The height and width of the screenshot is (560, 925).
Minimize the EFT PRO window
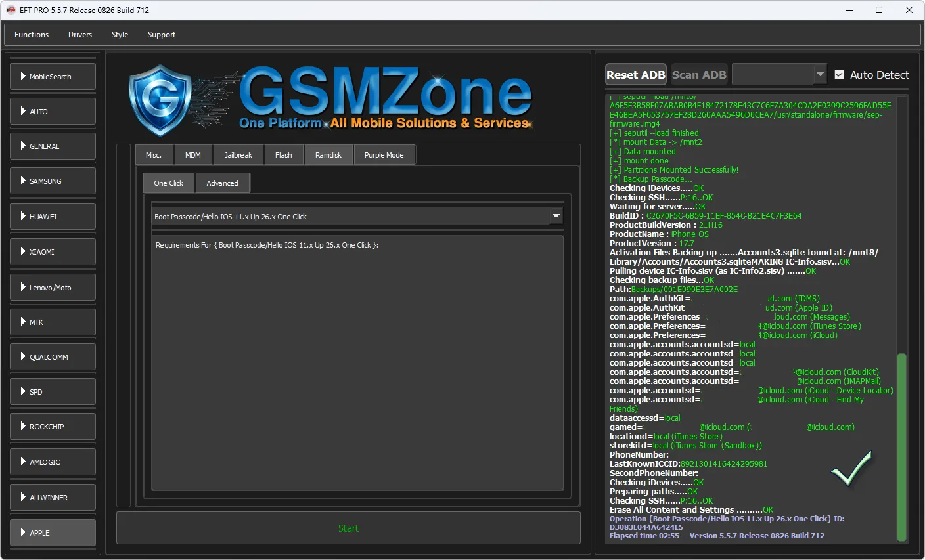[849, 10]
